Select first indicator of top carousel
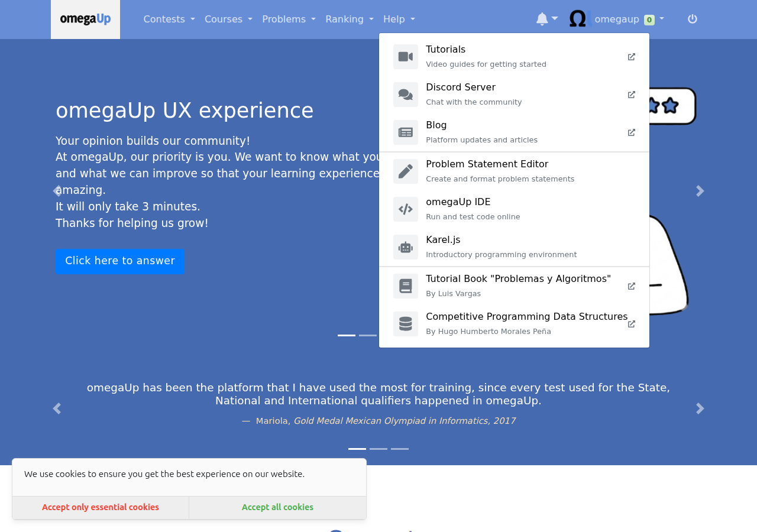This screenshot has height=532, width=757. pos(347,335)
